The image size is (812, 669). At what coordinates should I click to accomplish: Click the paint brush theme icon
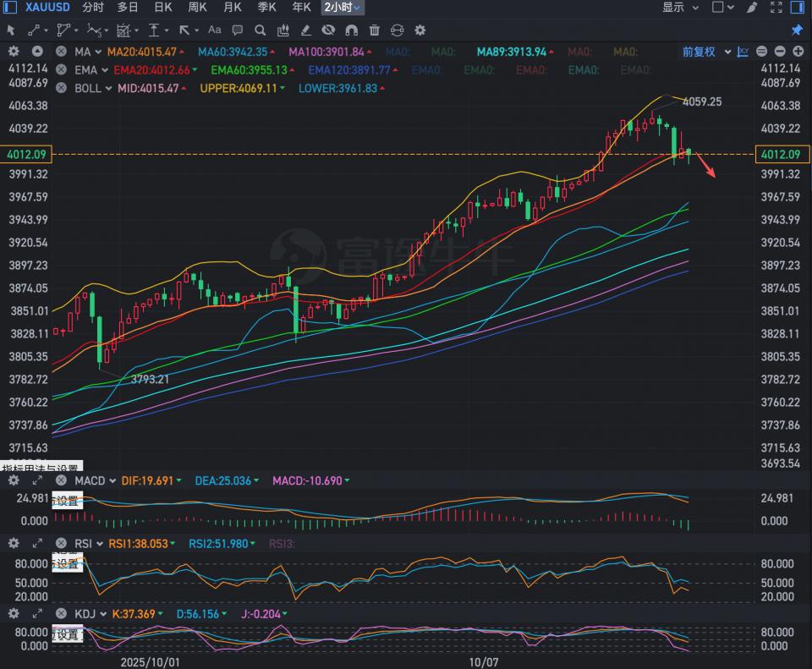pyautogui.click(x=753, y=8)
